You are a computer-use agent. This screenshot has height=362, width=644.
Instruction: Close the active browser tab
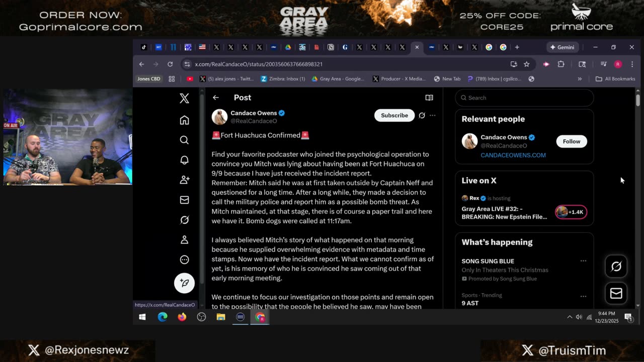pyautogui.click(x=417, y=47)
